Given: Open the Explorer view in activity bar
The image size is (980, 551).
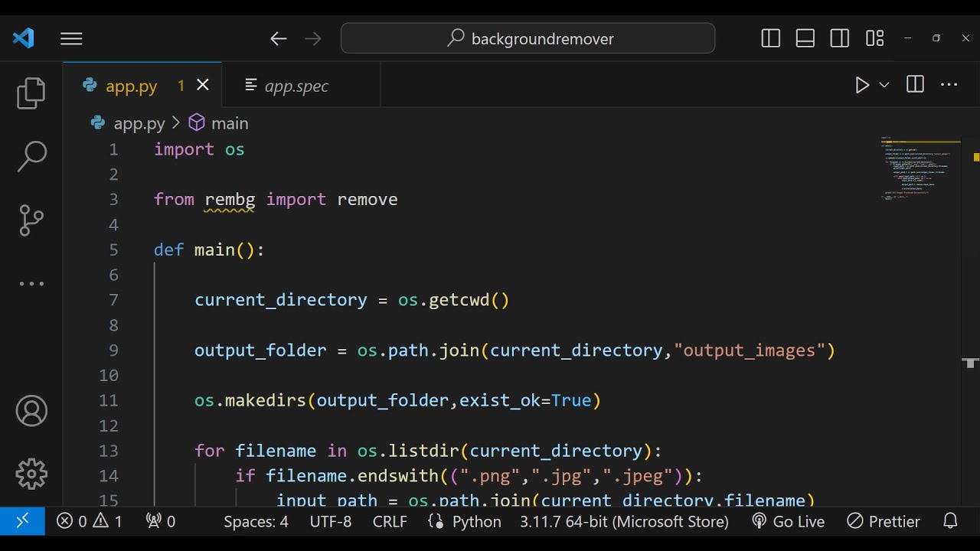Looking at the screenshot, I should 31,93.
